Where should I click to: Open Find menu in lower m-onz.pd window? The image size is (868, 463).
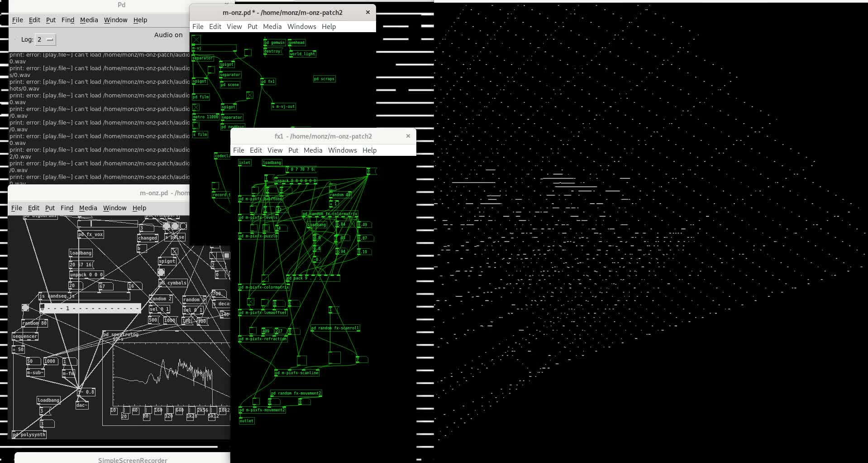click(67, 208)
